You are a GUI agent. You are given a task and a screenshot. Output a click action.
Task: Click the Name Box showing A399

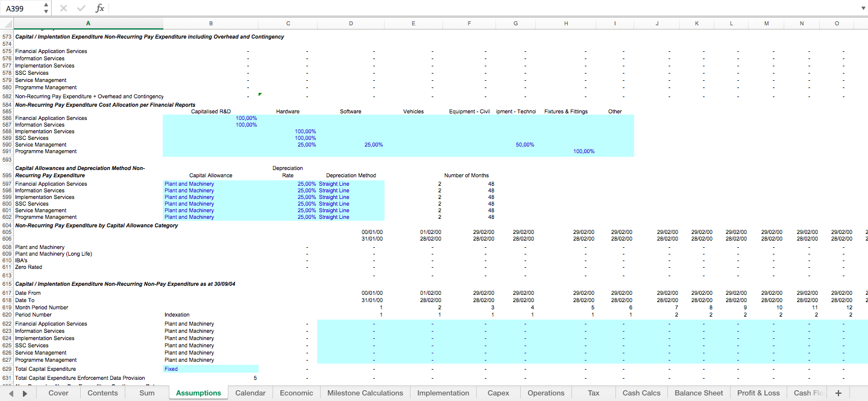click(x=22, y=8)
